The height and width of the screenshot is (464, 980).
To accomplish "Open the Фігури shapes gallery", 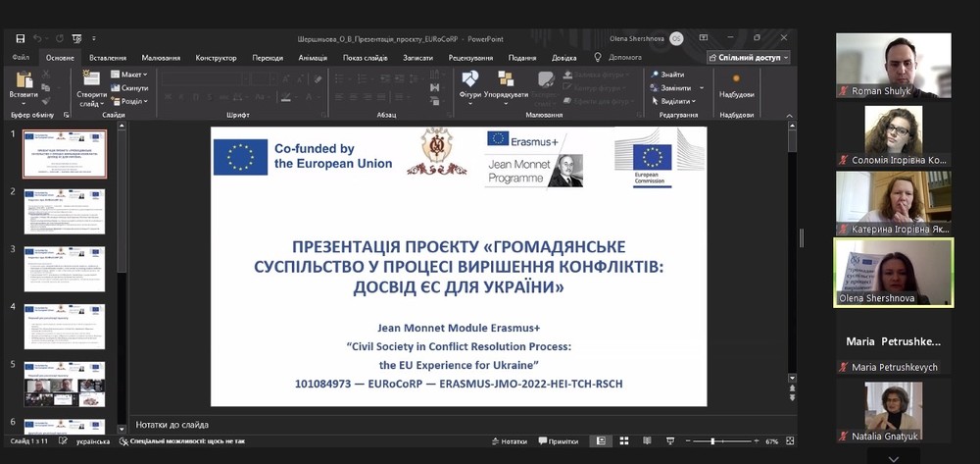I will pyautogui.click(x=470, y=89).
